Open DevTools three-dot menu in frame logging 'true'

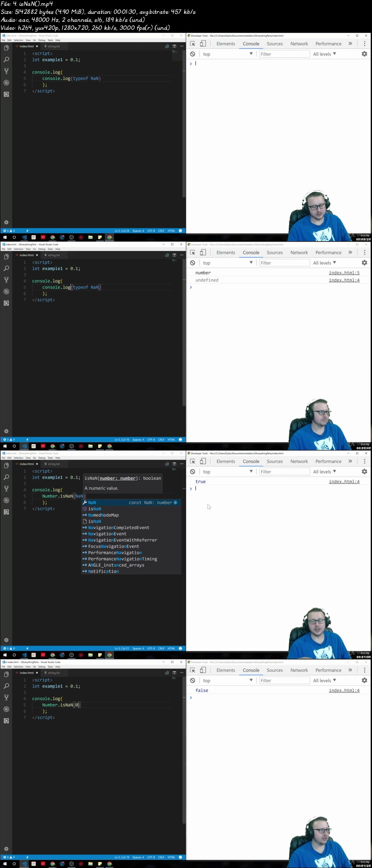coord(364,461)
